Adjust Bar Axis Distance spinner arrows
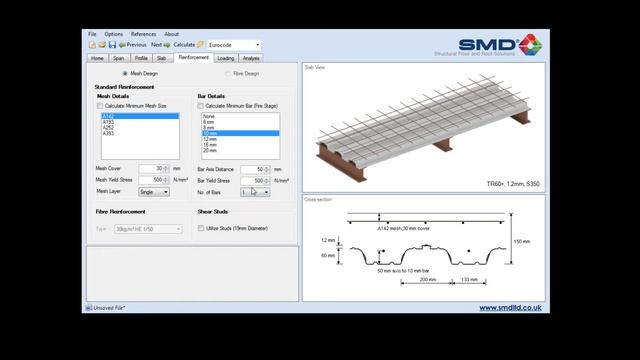 tap(267, 169)
